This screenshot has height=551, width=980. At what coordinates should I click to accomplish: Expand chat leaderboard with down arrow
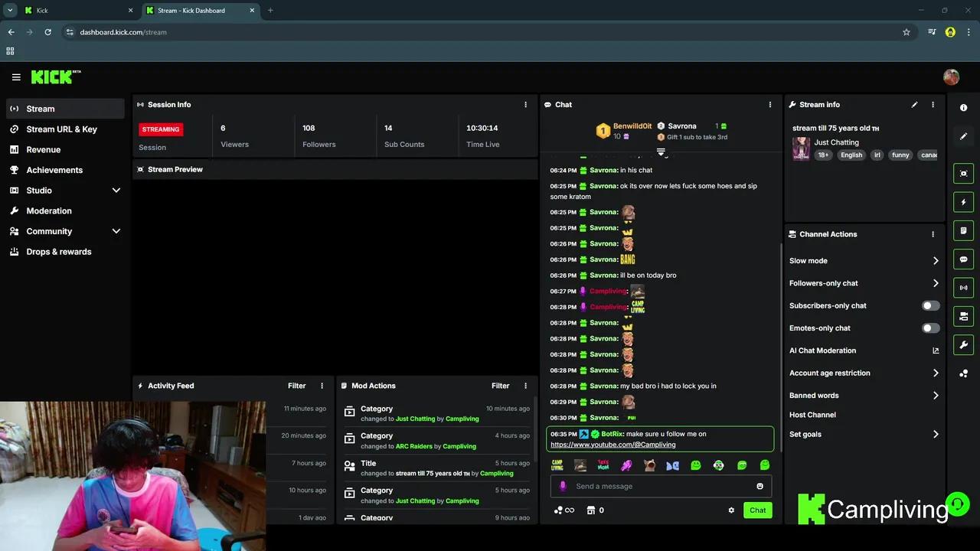pyautogui.click(x=661, y=152)
